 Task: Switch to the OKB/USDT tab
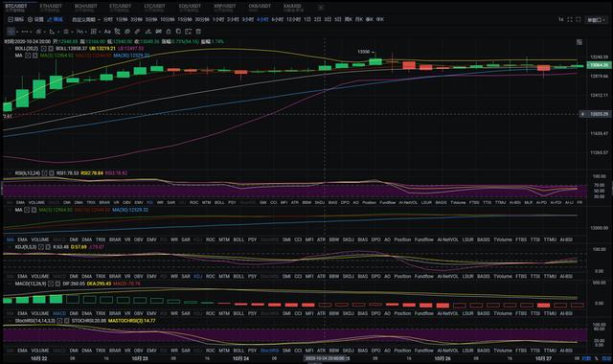pyautogui.click(x=260, y=8)
